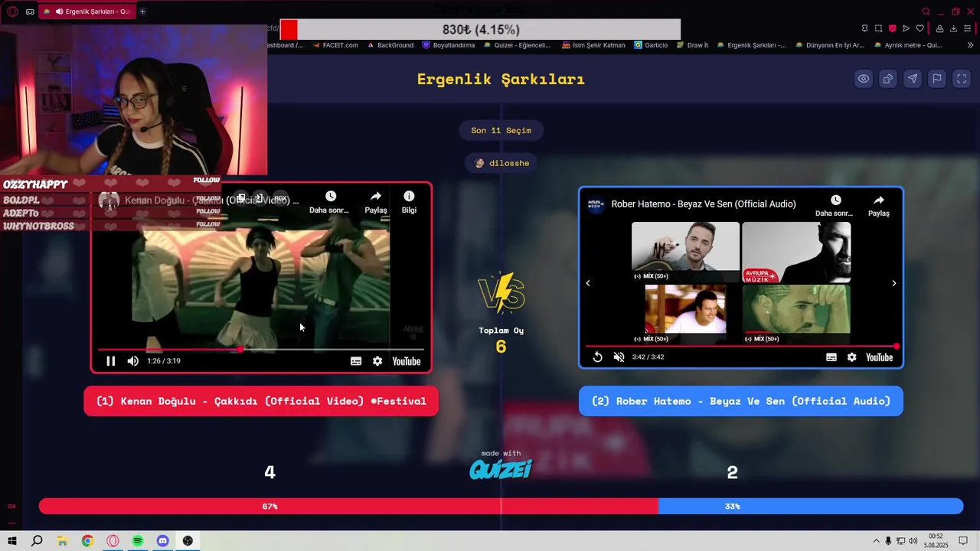The height and width of the screenshot is (551, 980).
Task: Show next suggested videos with right arrow
Action: 893,283
